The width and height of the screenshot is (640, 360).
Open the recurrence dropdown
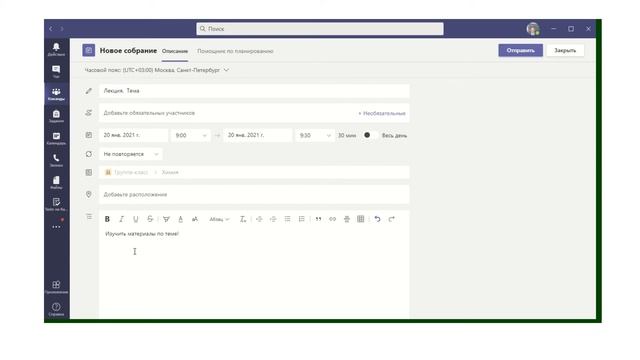[131, 154]
